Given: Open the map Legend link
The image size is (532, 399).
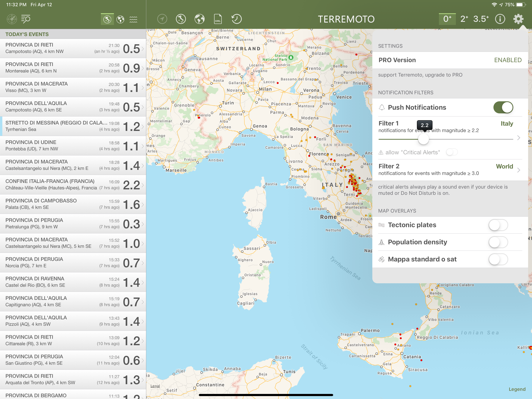Looking at the screenshot, I should coord(517,389).
